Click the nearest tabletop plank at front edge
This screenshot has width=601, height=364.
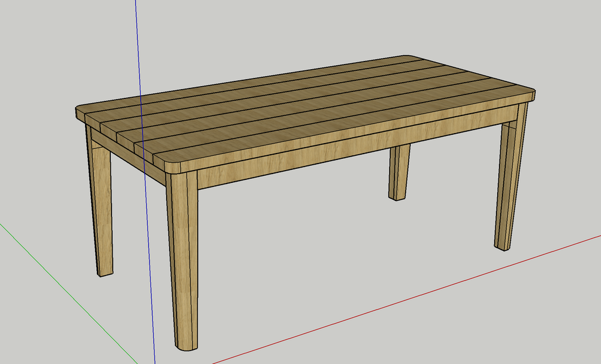pyautogui.click(x=345, y=128)
